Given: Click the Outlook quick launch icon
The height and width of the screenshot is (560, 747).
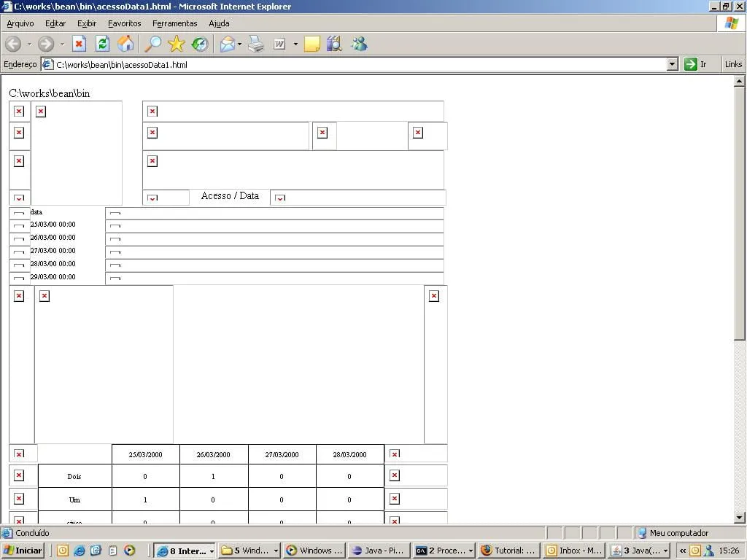Looking at the screenshot, I should [63, 551].
